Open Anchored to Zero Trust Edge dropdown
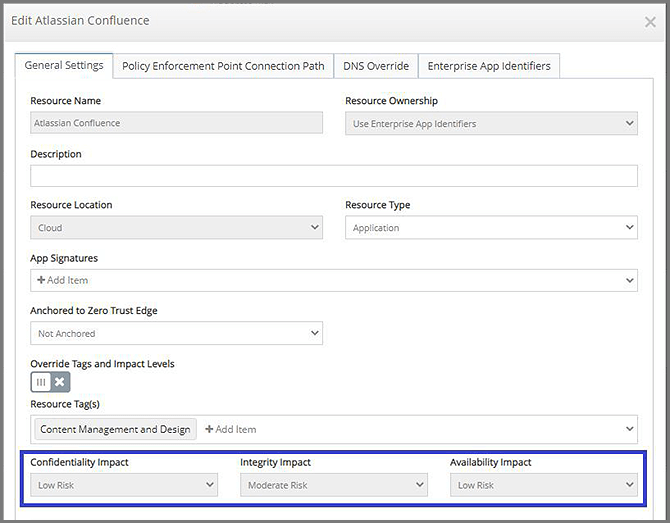The width and height of the screenshot is (670, 523). coord(176,333)
